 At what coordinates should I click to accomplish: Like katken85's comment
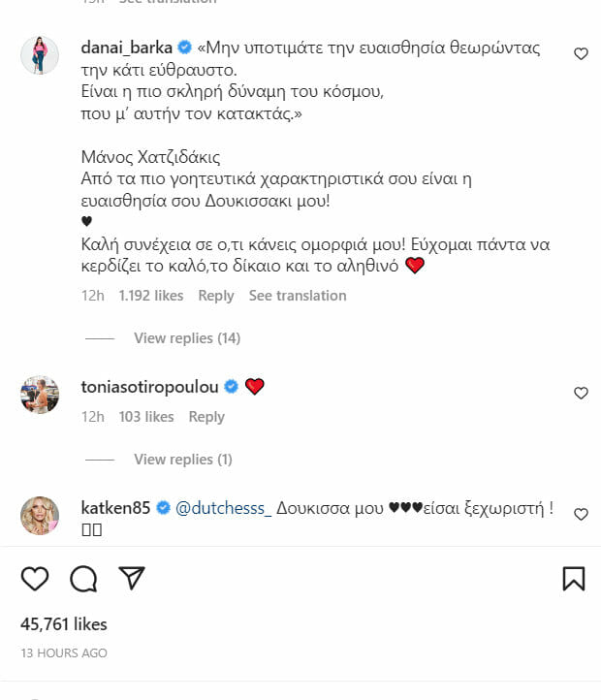[x=581, y=514]
